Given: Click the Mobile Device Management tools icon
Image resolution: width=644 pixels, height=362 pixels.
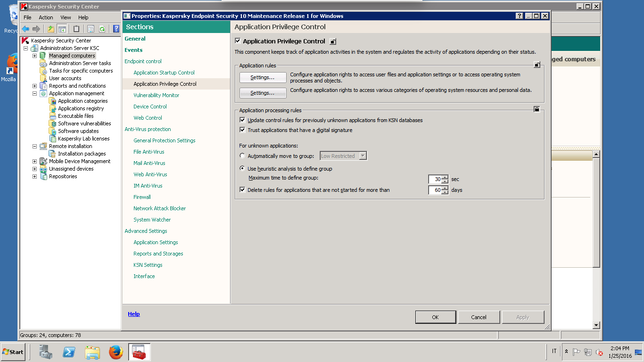Looking at the screenshot, I should [43, 161].
